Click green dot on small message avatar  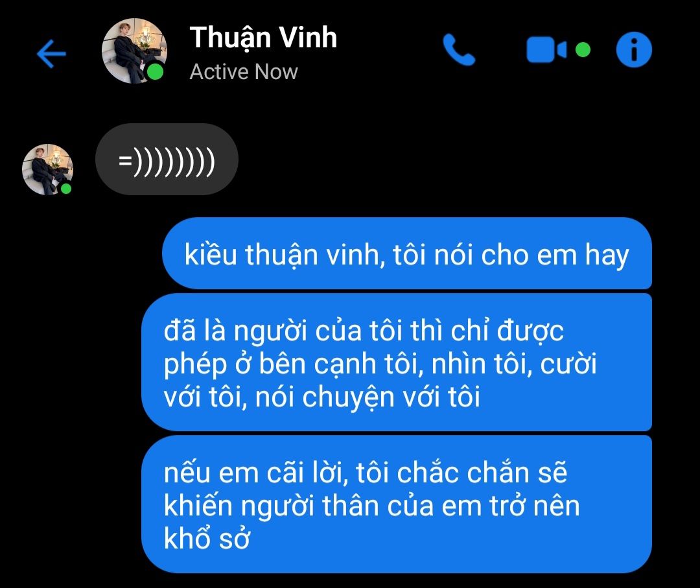[x=66, y=189]
